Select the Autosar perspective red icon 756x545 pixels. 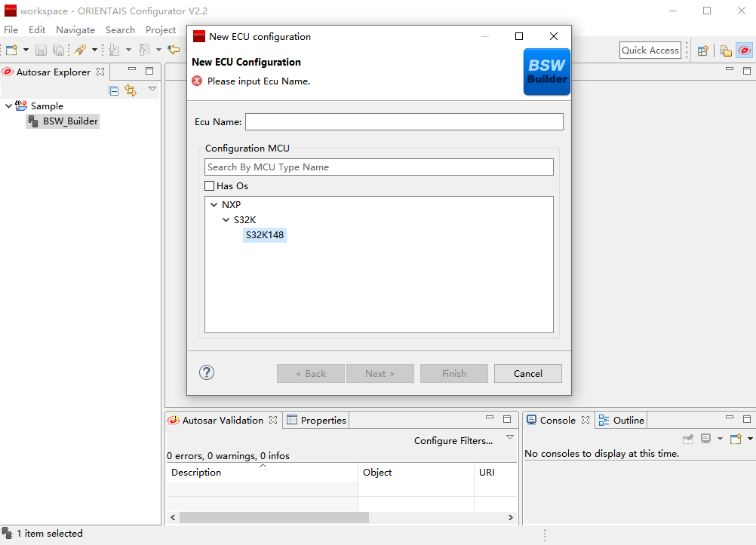pos(744,51)
